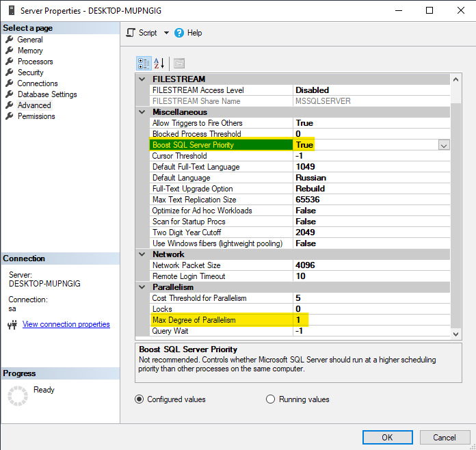Click the wrench icon beside Memory
The width and height of the screenshot is (476, 450).
[10, 51]
